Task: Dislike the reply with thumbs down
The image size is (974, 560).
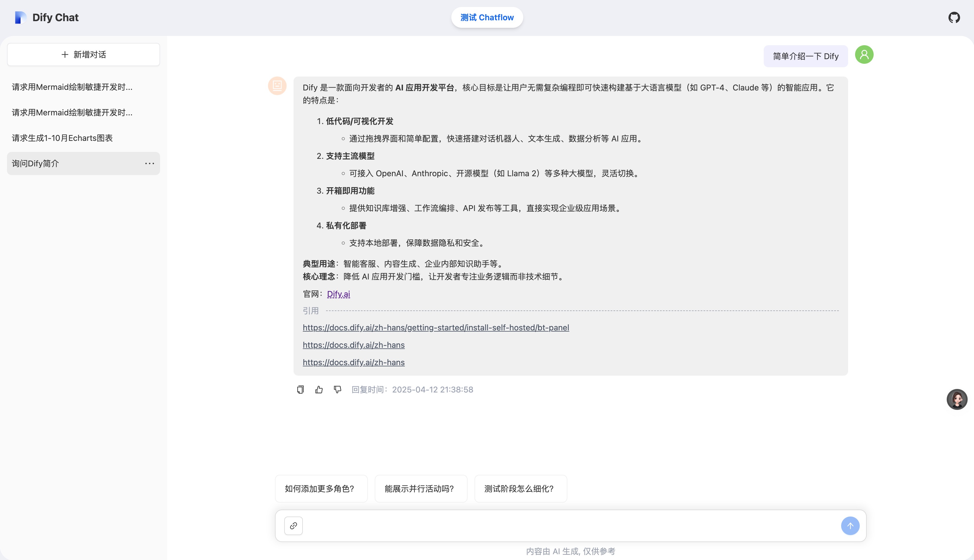Action: pos(338,390)
